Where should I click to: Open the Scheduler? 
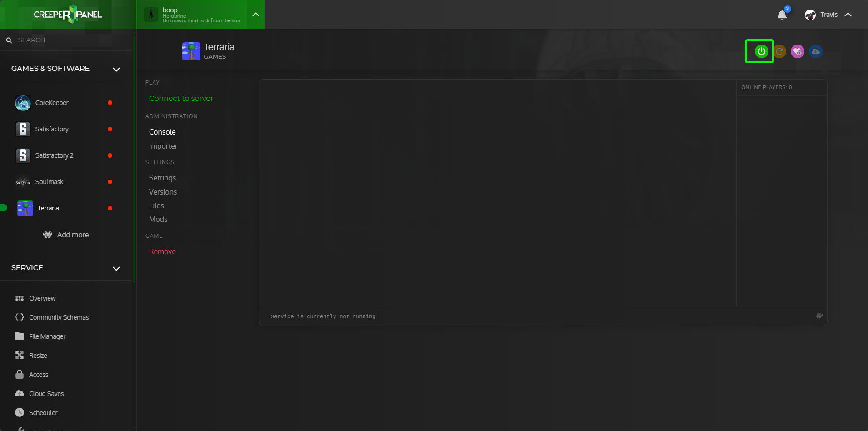pyautogui.click(x=43, y=413)
